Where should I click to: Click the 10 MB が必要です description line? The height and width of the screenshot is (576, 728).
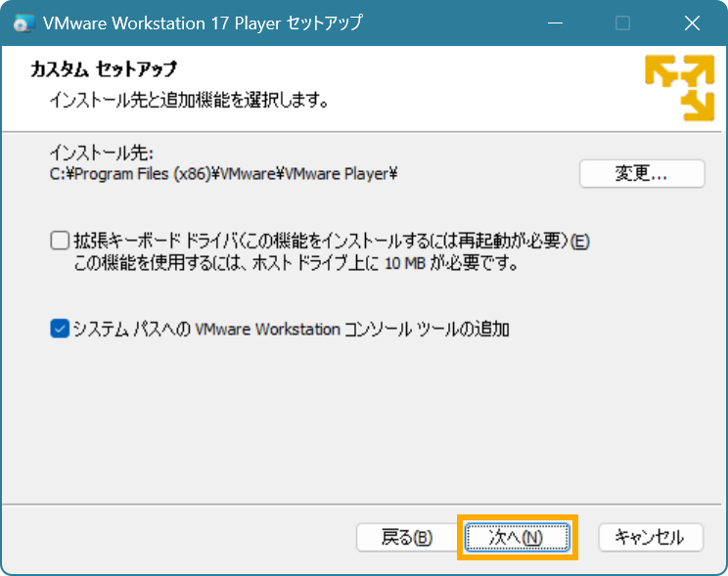click(296, 263)
